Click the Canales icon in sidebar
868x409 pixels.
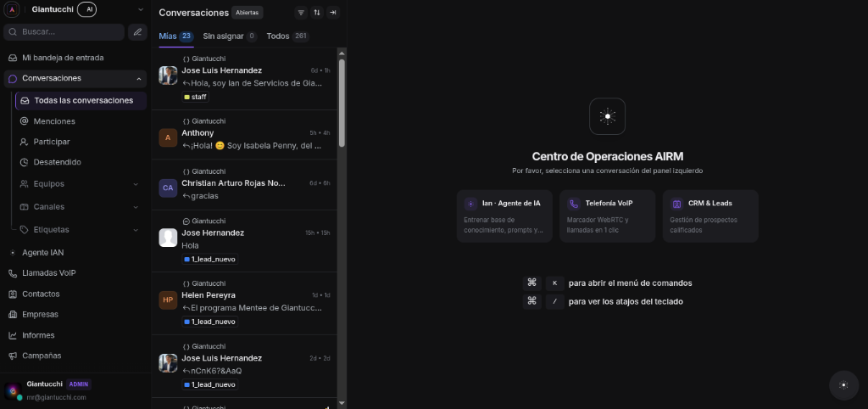pyautogui.click(x=24, y=207)
